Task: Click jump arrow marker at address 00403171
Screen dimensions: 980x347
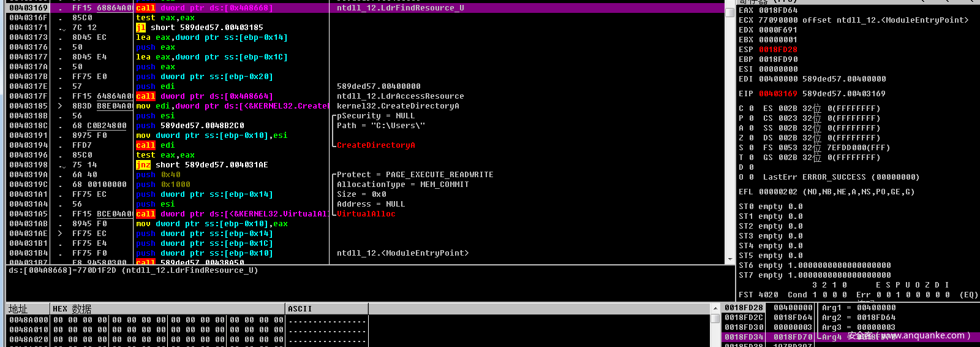Action: pyautogui.click(x=62, y=28)
